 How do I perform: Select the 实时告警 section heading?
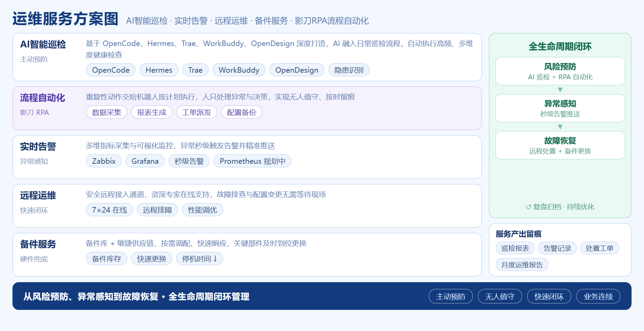point(38,146)
